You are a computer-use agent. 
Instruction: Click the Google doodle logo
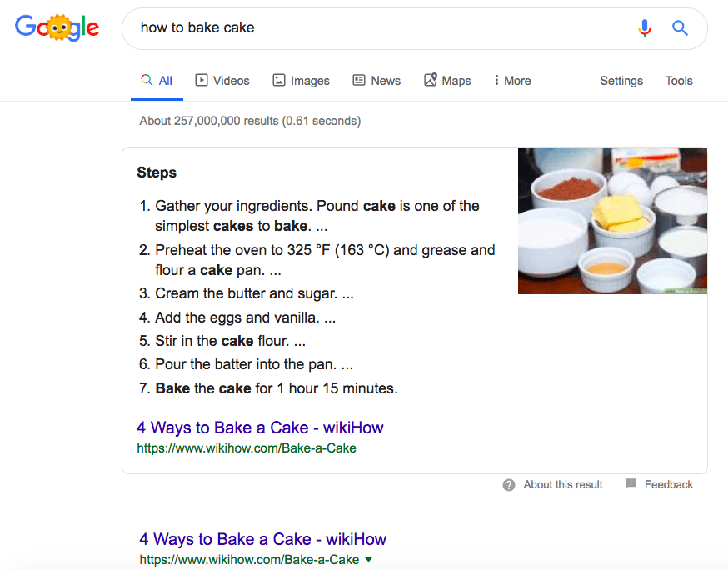57,27
